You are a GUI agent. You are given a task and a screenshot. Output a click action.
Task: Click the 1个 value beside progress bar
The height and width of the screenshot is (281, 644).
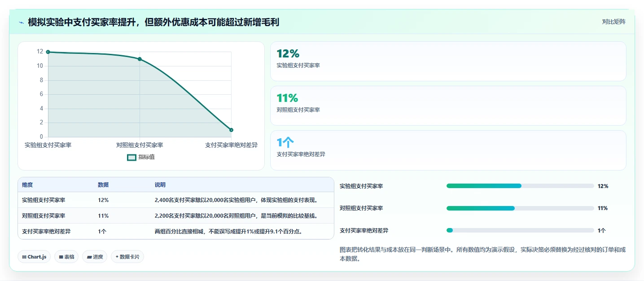point(601,231)
